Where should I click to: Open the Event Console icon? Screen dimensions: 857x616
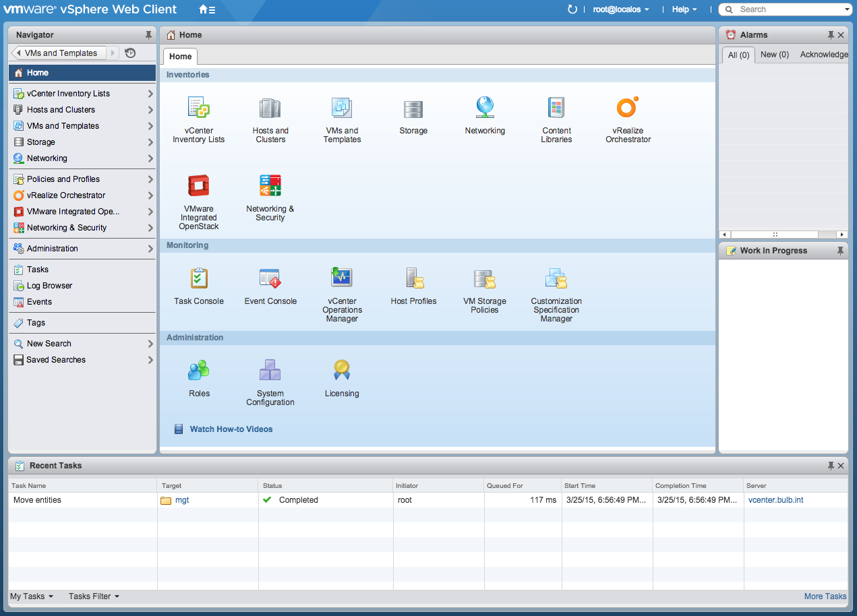click(270, 278)
